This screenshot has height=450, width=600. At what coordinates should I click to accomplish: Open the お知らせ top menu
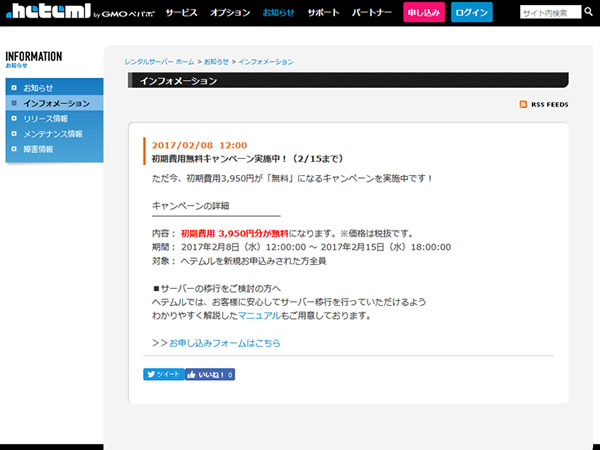point(279,13)
